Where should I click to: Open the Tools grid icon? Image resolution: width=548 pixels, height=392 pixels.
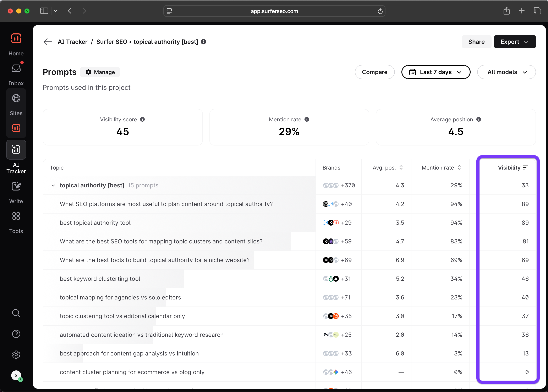click(x=16, y=216)
